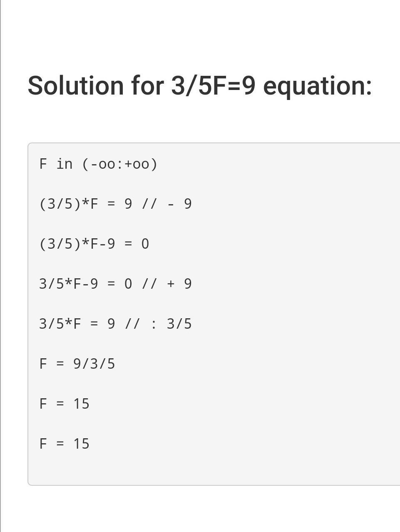
Task: Click the word 'equation:' in the heading
Action: tap(317, 86)
